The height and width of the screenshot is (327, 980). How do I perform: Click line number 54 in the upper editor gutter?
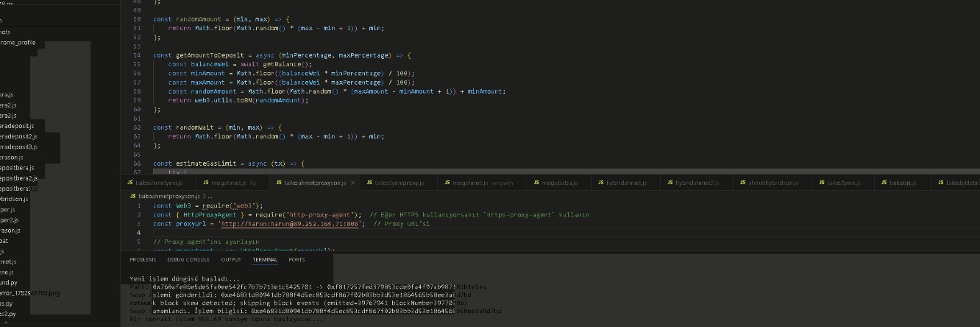(137, 54)
